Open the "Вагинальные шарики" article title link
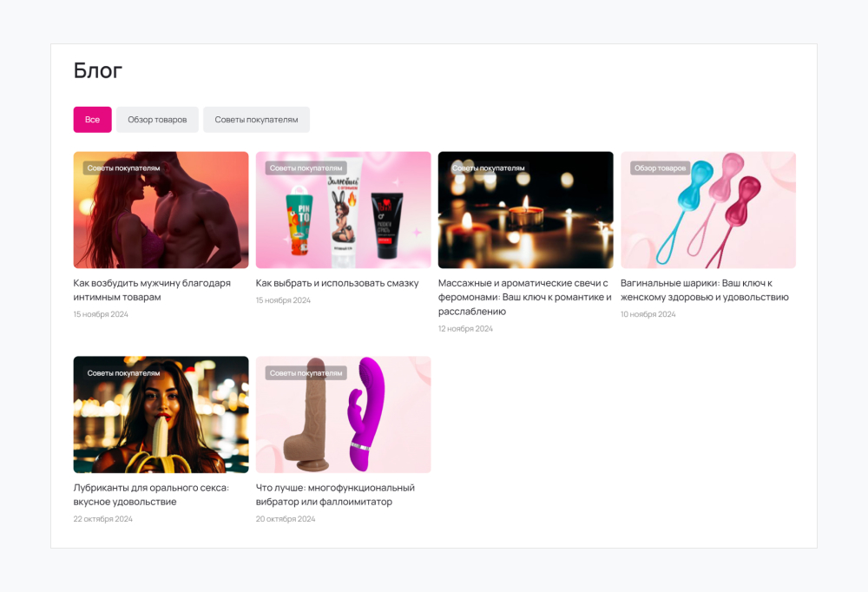 tap(704, 290)
